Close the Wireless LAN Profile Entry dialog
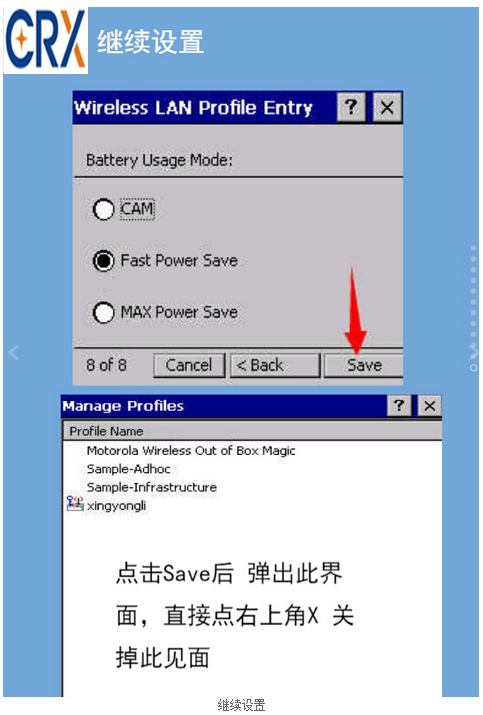The width and height of the screenshot is (483, 715). [387, 107]
